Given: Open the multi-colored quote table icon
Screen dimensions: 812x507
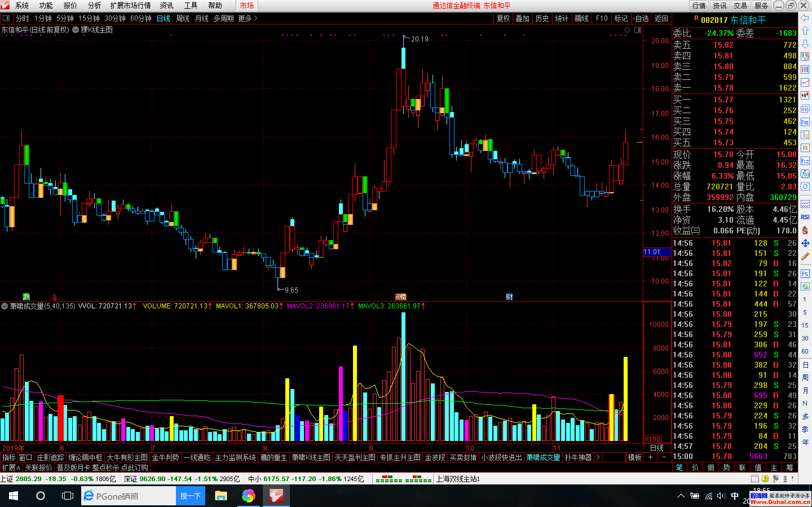Looking at the screenshot, I should pos(805,69).
